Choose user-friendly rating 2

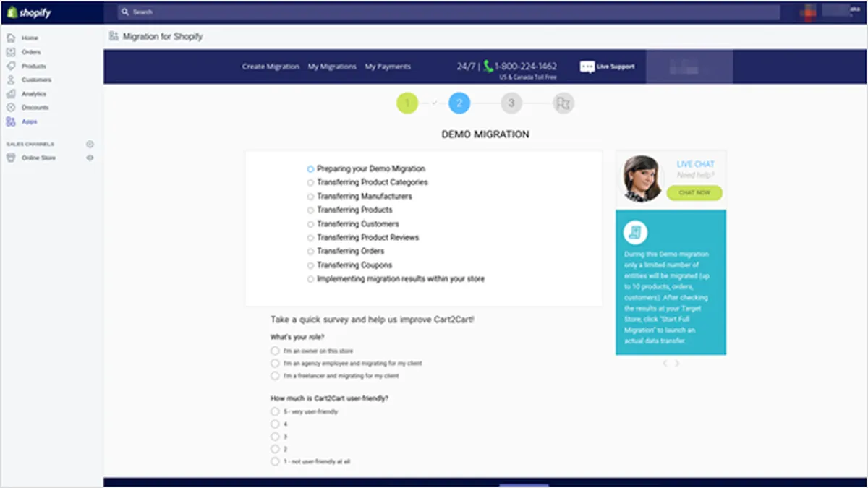pyautogui.click(x=275, y=449)
